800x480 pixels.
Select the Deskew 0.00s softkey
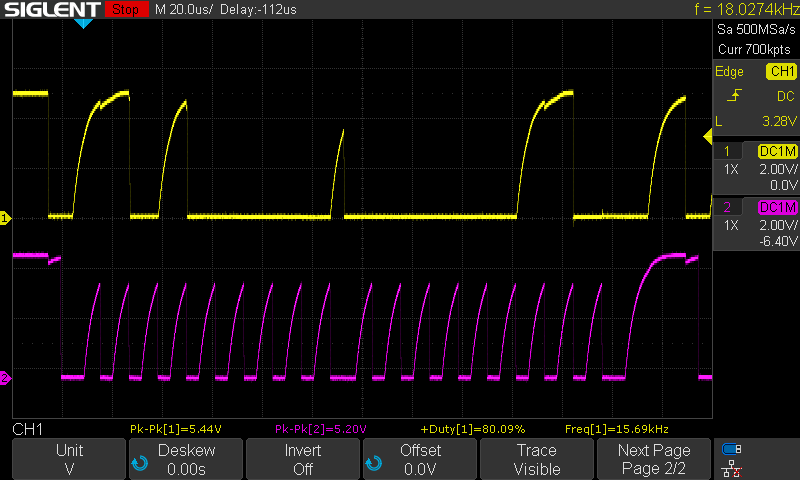(186, 459)
